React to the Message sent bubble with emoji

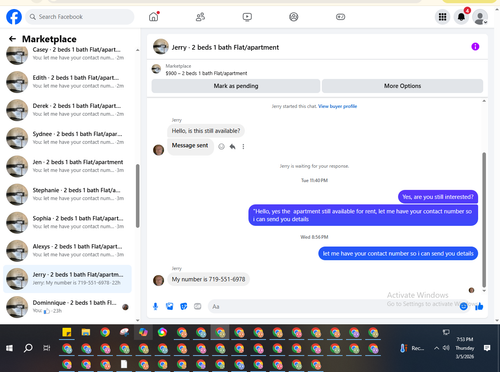[x=221, y=147]
